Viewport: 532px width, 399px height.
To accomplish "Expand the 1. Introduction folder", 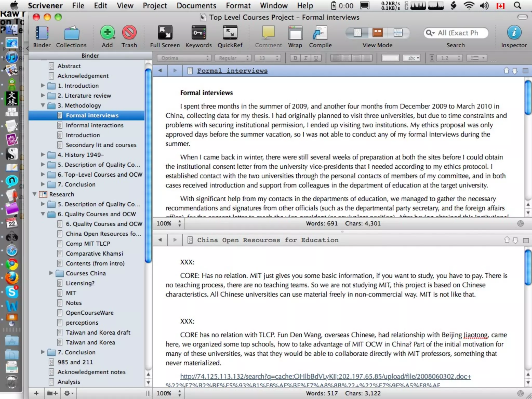I will 43,85.
